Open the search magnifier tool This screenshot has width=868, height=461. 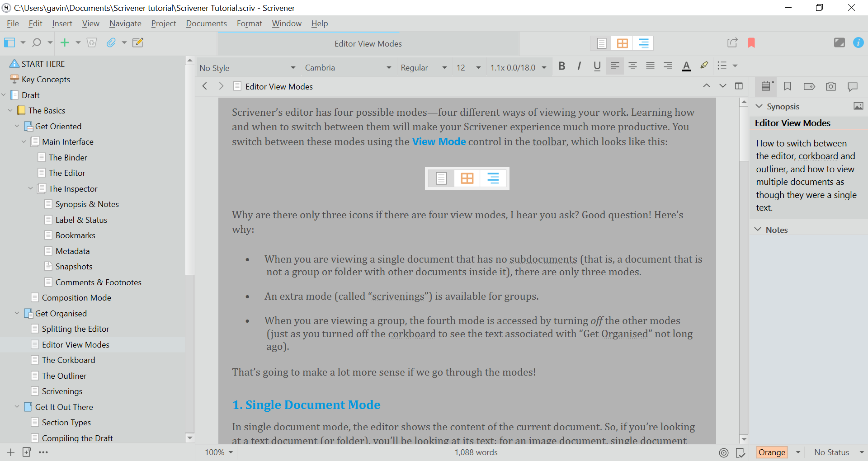(37, 42)
